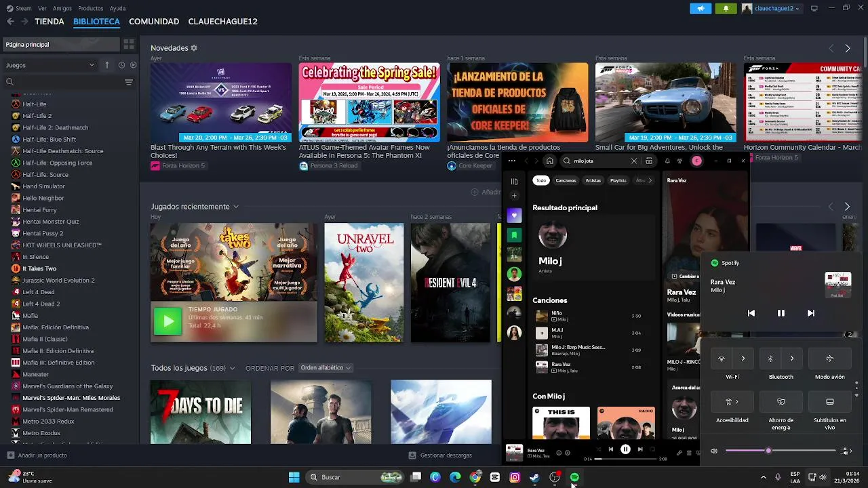Toggle Subtítulos en vivo
Screen dimensions: 868x488
point(829,402)
